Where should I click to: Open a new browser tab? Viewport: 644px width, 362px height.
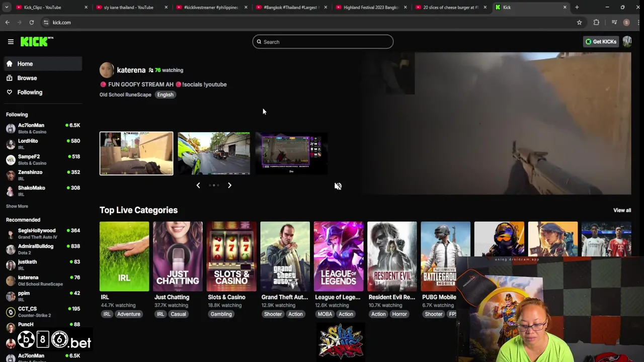pyautogui.click(x=577, y=7)
